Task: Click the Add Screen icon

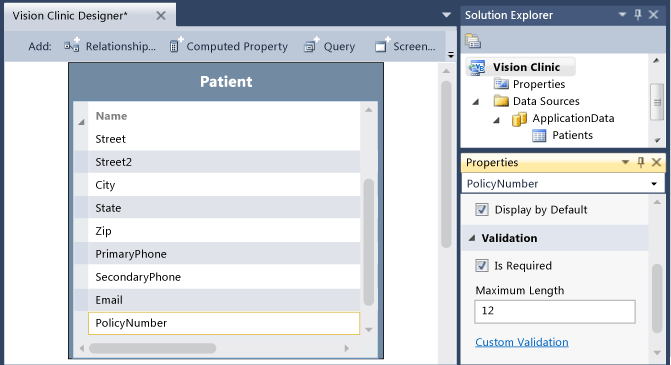Action: (382, 45)
